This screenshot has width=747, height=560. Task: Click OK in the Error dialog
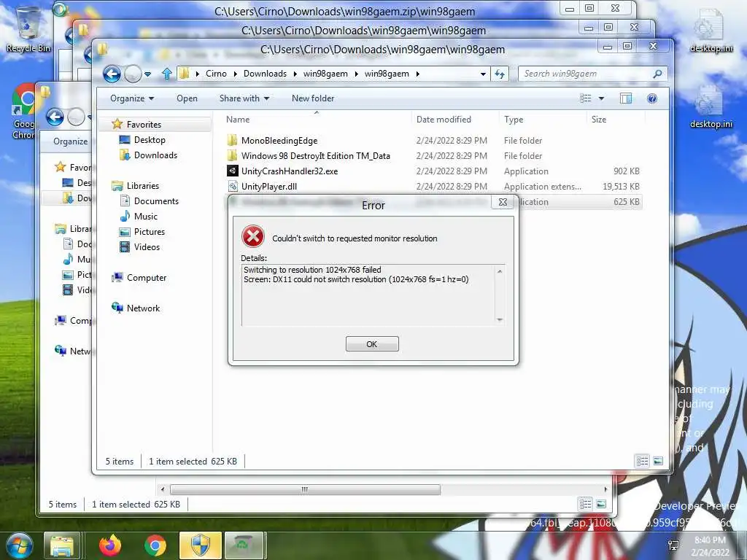click(x=372, y=344)
